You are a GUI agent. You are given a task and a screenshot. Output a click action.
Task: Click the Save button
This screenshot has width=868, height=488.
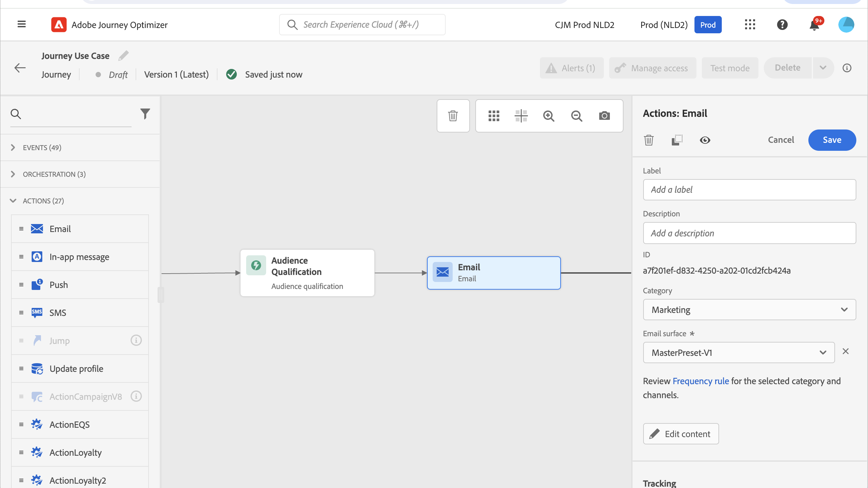[832, 140]
